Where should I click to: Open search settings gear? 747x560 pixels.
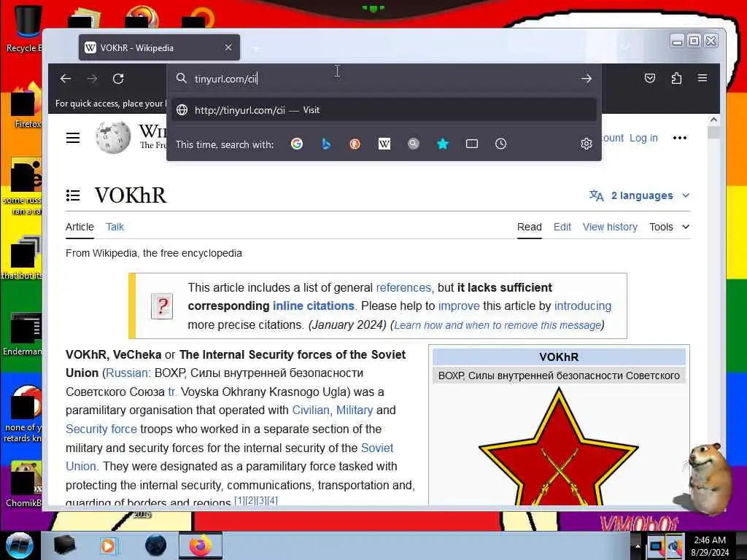point(586,144)
